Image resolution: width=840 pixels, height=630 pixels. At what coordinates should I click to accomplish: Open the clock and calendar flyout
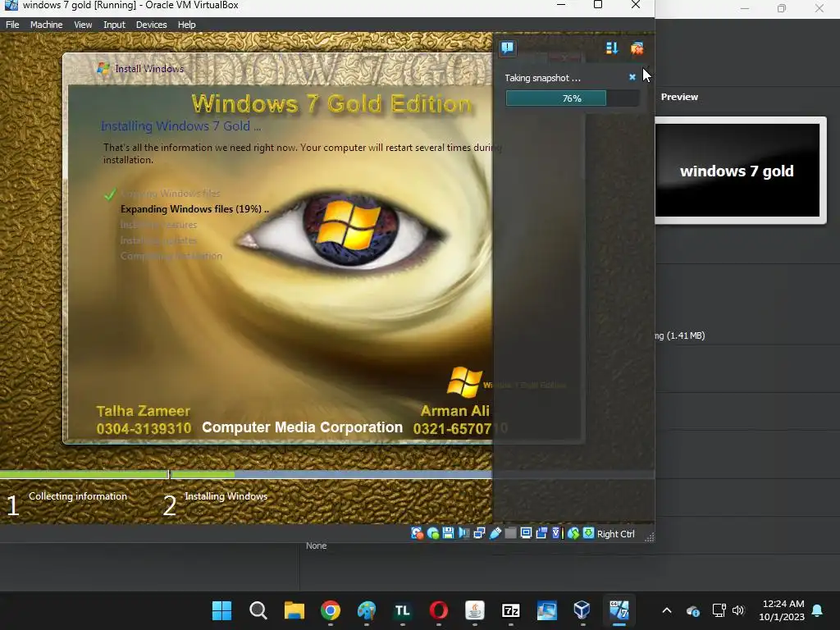coord(782,610)
